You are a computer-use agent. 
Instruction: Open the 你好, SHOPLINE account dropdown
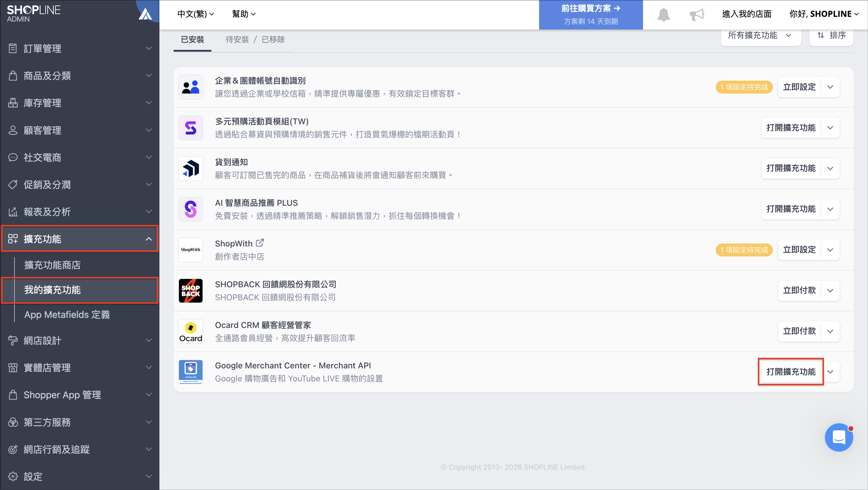point(824,14)
